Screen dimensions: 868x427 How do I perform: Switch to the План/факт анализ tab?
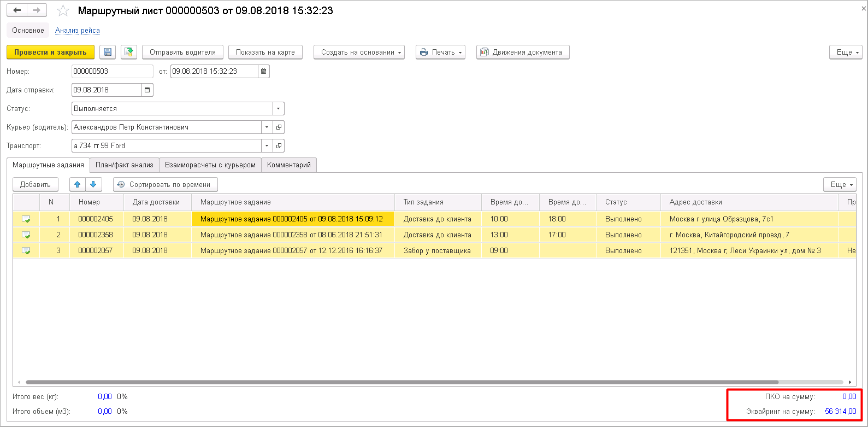pos(125,165)
